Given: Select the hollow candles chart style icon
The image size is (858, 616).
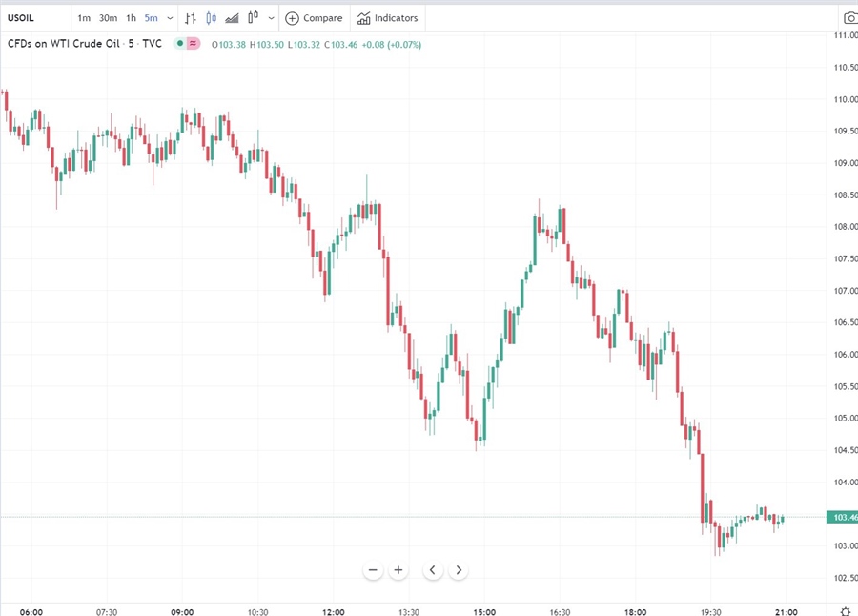Looking at the screenshot, I should (x=253, y=17).
